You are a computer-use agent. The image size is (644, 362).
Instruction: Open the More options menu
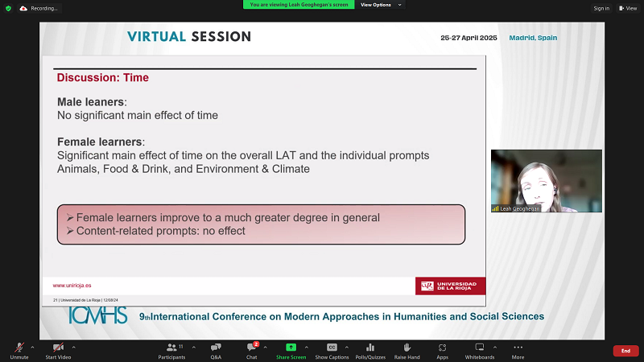click(x=518, y=350)
